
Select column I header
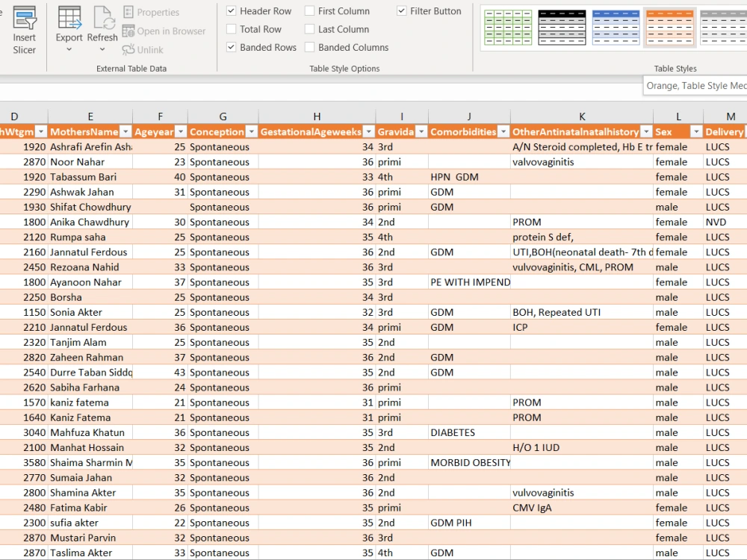[x=402, y=116]
